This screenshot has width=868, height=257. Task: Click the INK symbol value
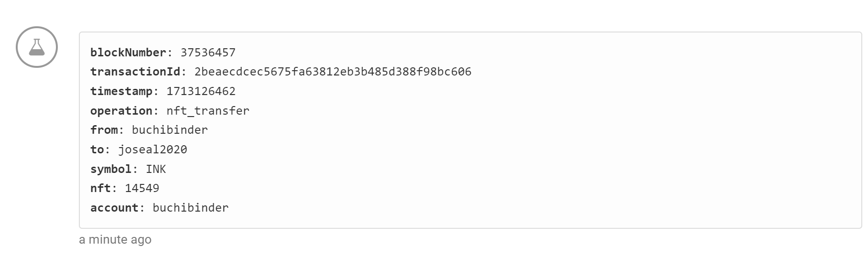pos(156,169)
